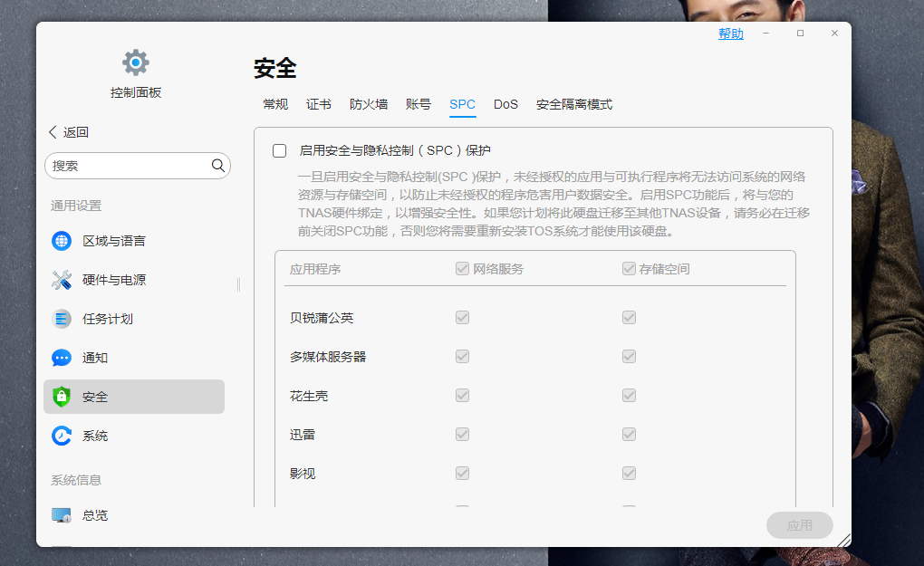Minimize the control panel window
Image resolution: width=924 pixels, height=566 pixels.
[766, 33]
